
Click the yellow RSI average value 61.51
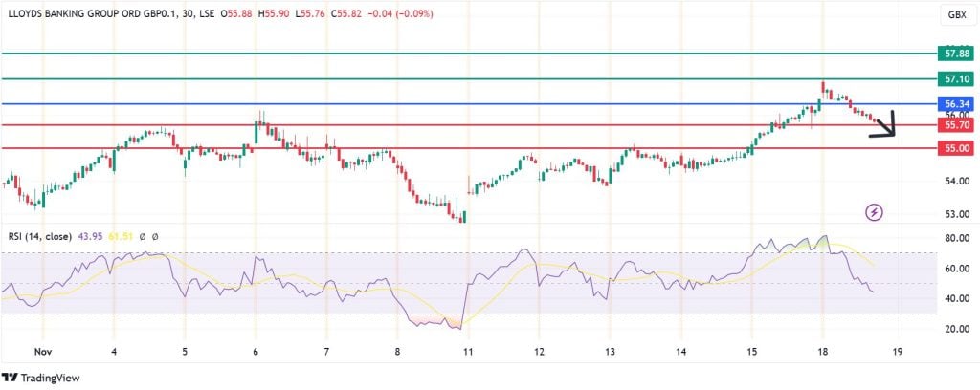coord(121,236)
